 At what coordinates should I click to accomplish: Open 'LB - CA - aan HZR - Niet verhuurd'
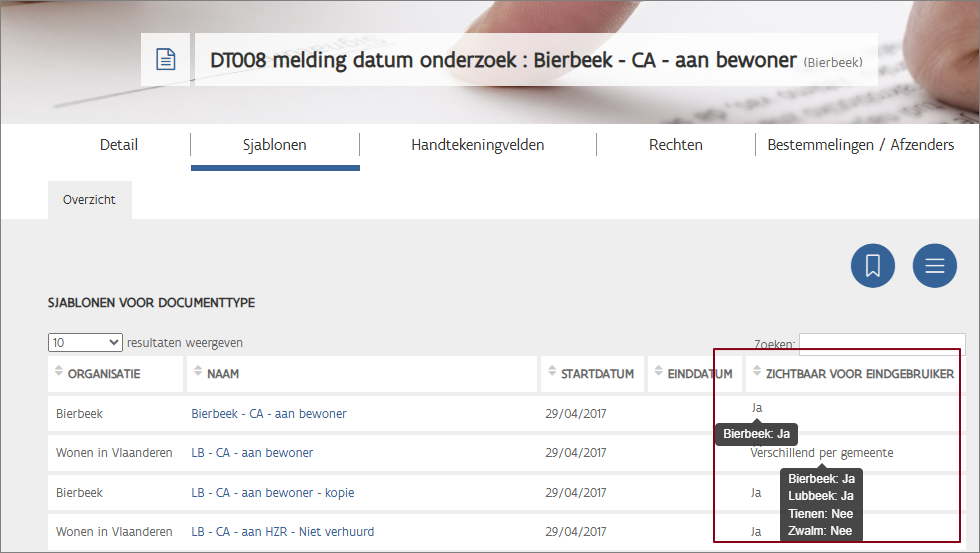tap(282, 532)
